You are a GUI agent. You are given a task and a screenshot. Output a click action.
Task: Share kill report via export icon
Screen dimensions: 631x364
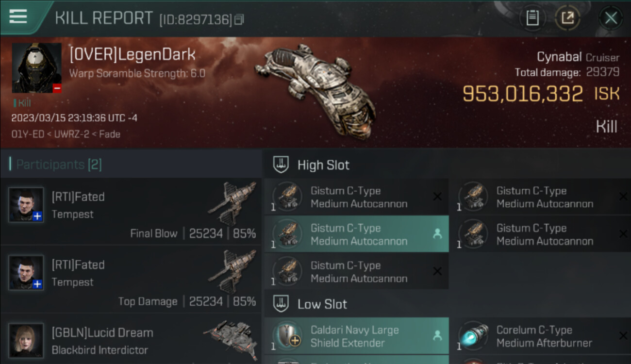click(x=567, y=18)
